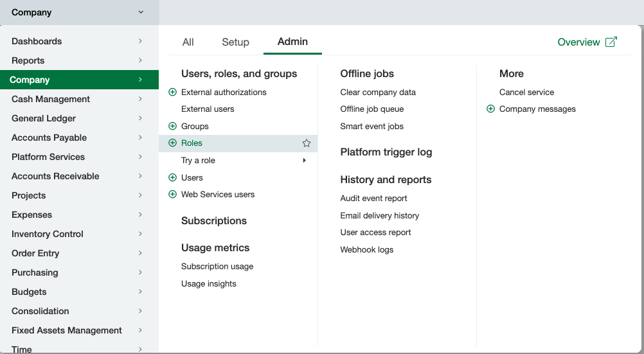Open Fixed Assets Management menu item

click(x=79, y=331)
